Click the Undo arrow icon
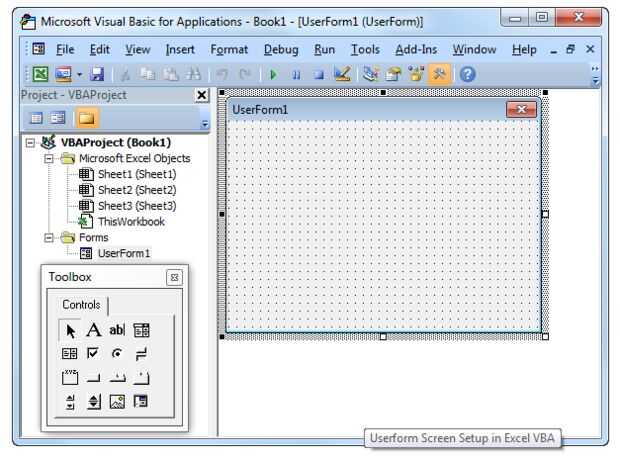Image resolution: width=620 pixels, height=460 pixels. point(222,74)
